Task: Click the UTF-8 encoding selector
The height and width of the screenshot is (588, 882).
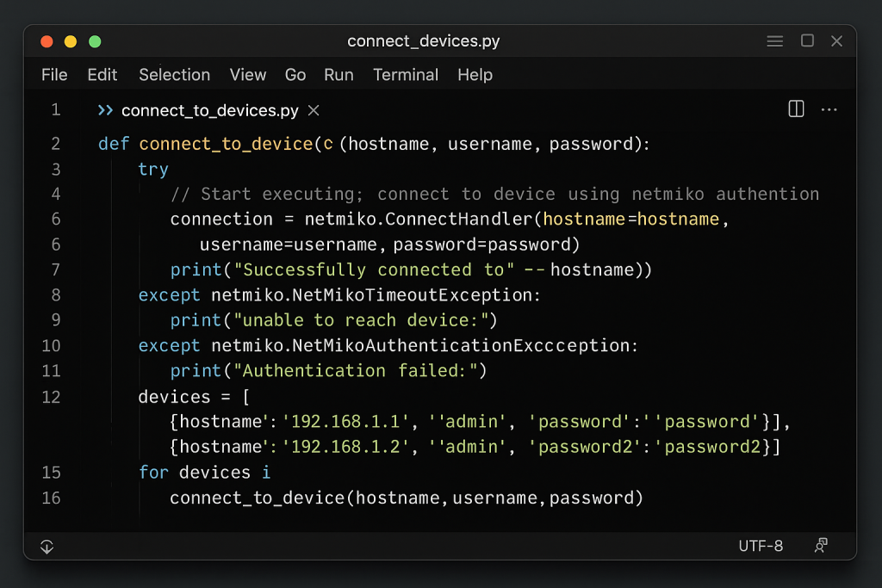Action: [761, 546]
